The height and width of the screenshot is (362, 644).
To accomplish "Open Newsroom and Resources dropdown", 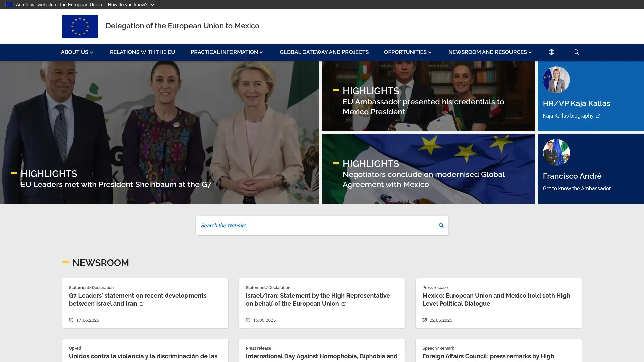I will 490,52.
